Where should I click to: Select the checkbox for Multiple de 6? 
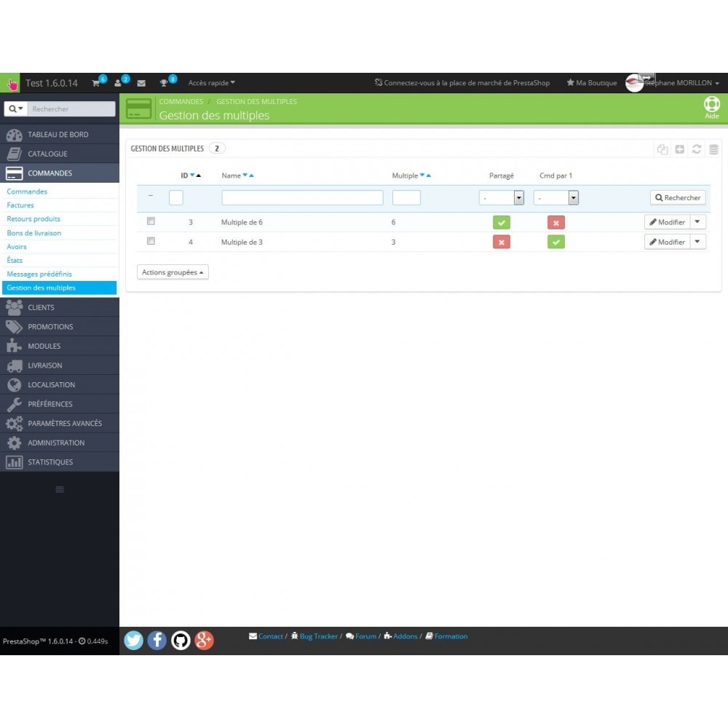click(151, 221)
